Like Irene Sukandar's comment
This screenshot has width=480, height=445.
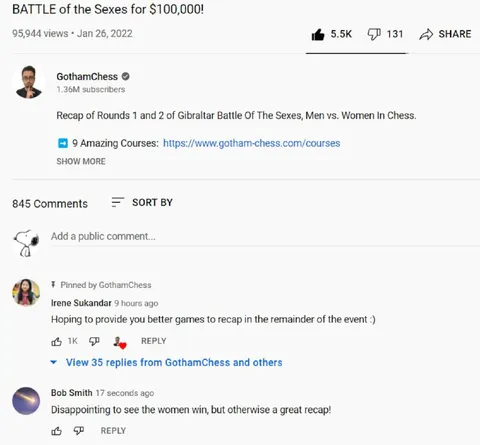(x=56, y=341)
